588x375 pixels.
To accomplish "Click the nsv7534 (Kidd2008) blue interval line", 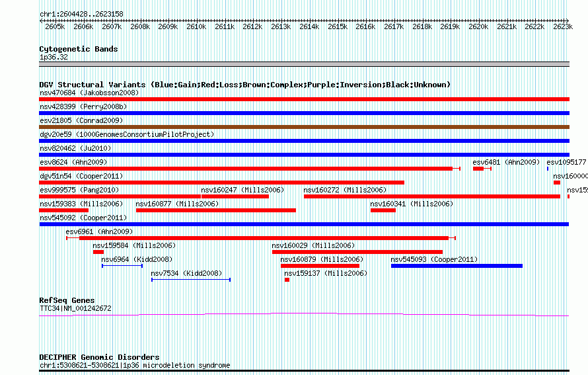I will coord(191,280).
